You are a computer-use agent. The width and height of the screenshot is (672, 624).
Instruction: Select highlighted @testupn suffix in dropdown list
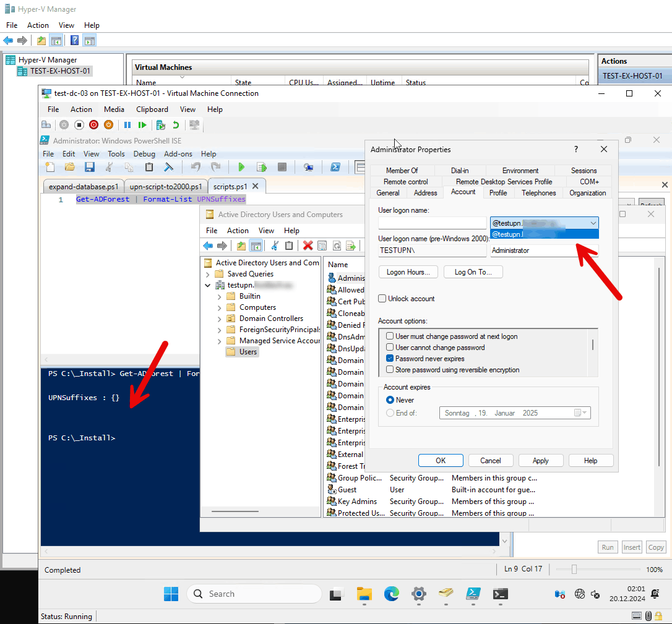(545, 234)
